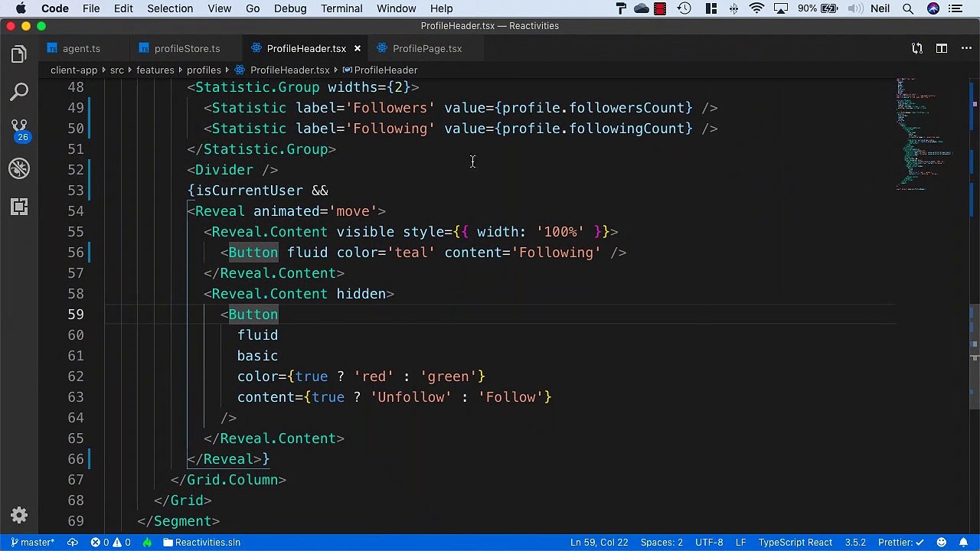Open Siri from menu bar
Image resolution: width=980 pixels, height=551 pixels.
click(933, 8)
